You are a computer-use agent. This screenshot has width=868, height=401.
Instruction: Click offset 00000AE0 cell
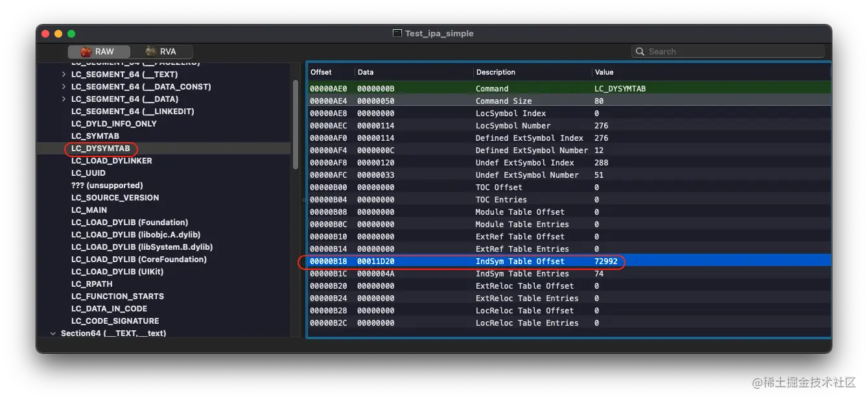[329, 89]
